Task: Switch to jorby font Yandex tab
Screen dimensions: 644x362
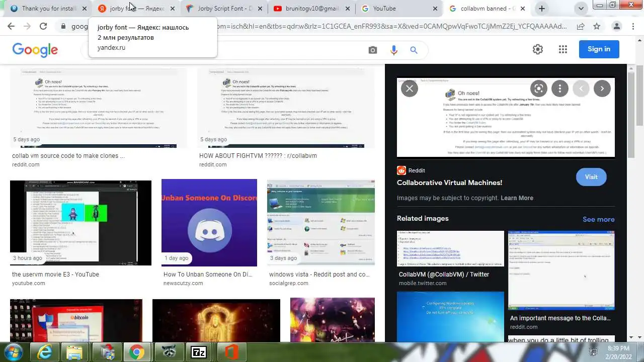Action: pos(135,9)
